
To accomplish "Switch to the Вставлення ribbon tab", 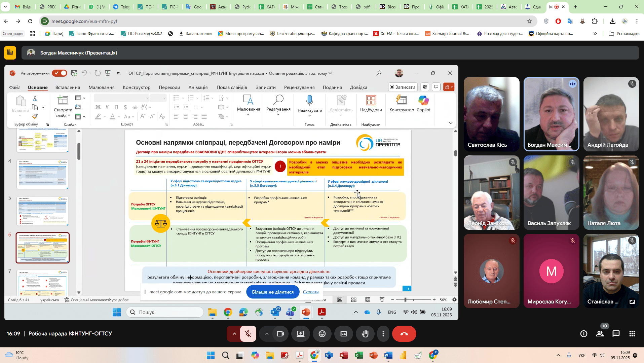I will pos(68,87).
